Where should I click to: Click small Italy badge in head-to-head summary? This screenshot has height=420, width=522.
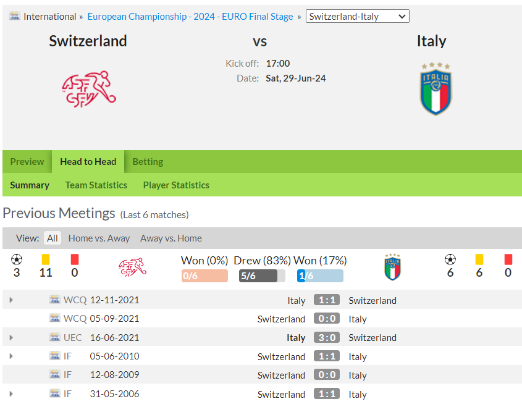392,267
